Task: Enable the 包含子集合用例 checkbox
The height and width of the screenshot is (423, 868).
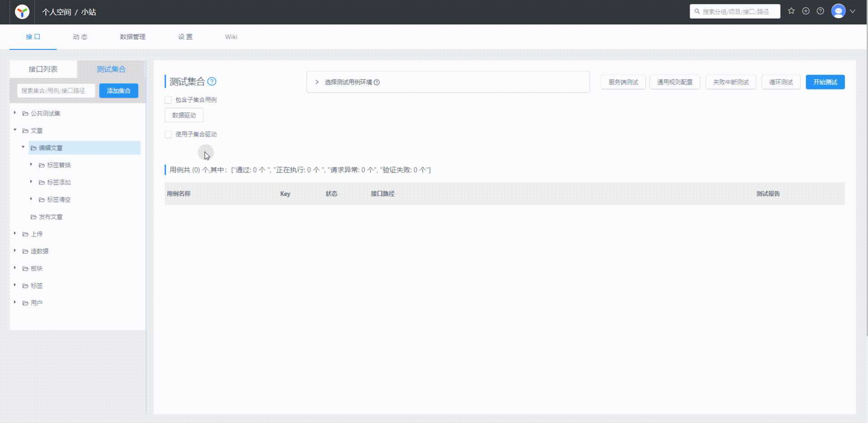Action: pos(168,100)
